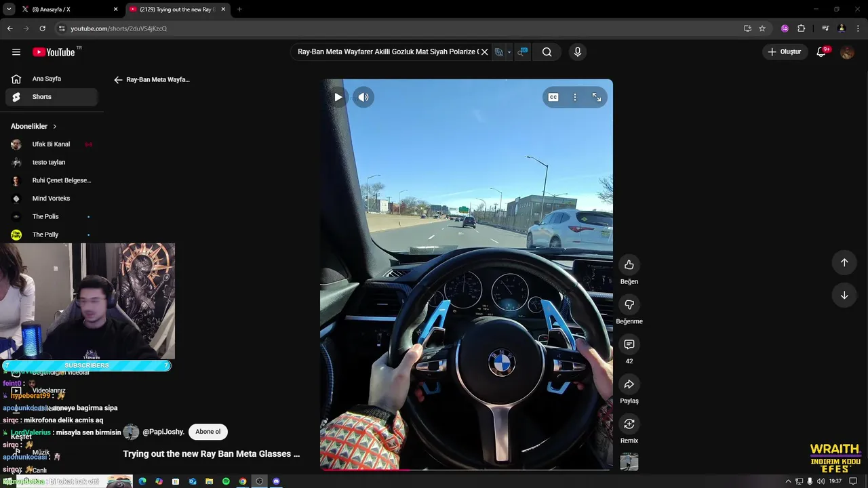
Task: Click the youtube.com address bar URL
Action: (x=119, y=28)
